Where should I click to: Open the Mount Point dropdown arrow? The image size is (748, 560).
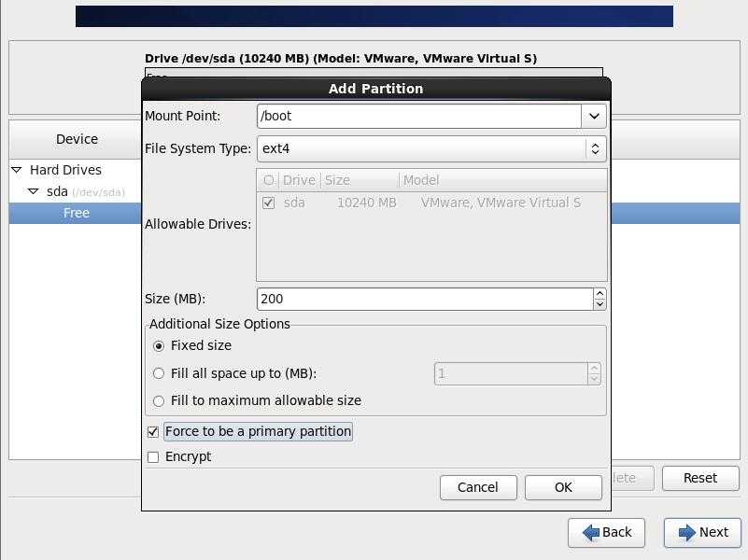(594, 116)
